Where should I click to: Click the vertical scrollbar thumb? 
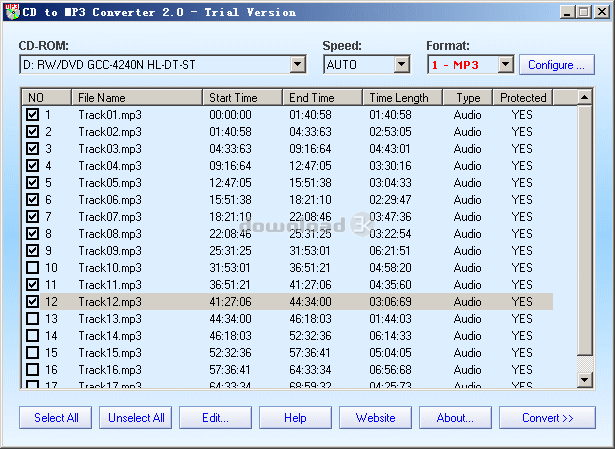point(585,231)
